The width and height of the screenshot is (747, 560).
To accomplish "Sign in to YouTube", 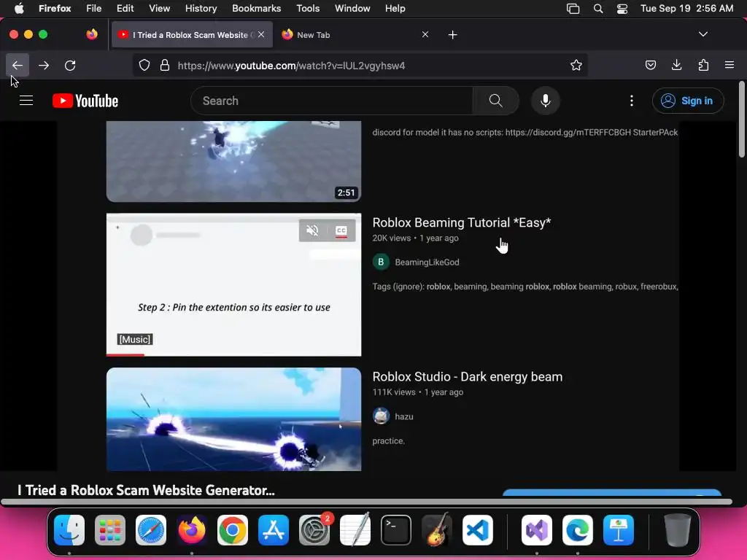I will coord(688,101).
